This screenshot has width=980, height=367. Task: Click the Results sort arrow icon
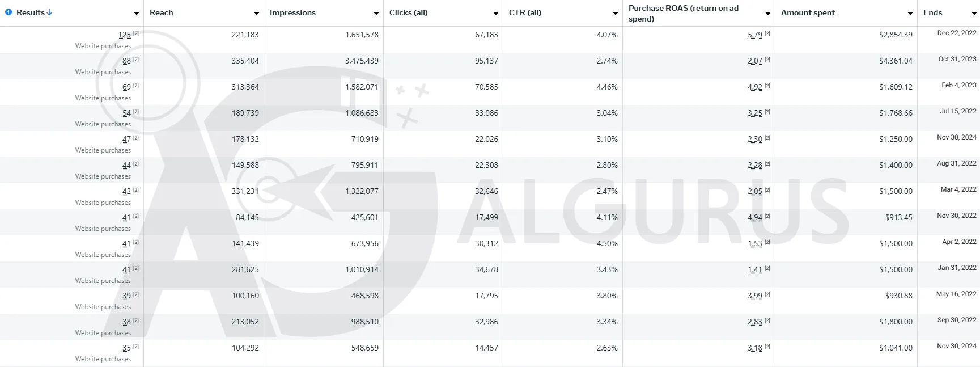(49, 12)
